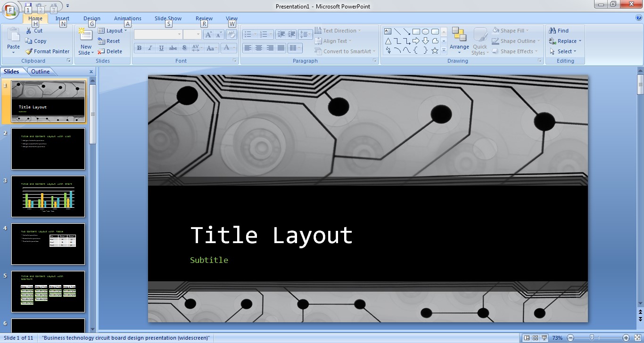Click Replace in the Editing group
The height and width of the screenshot is (343, 644).
click(564, 41)
